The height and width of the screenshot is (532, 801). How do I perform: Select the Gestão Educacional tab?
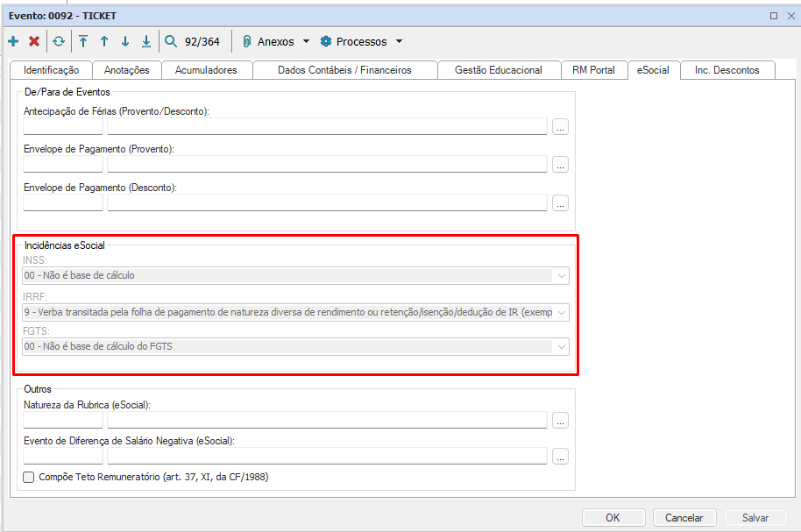click(499, 70)
